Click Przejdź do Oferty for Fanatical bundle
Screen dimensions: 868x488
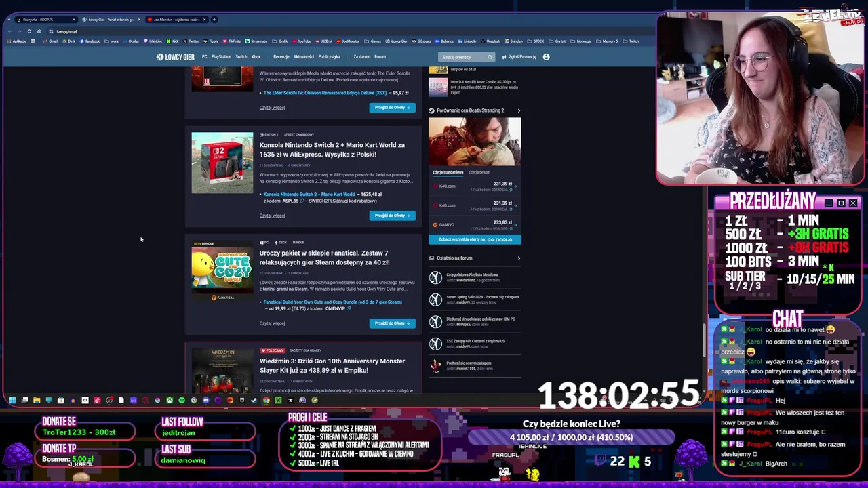(392, 323)
